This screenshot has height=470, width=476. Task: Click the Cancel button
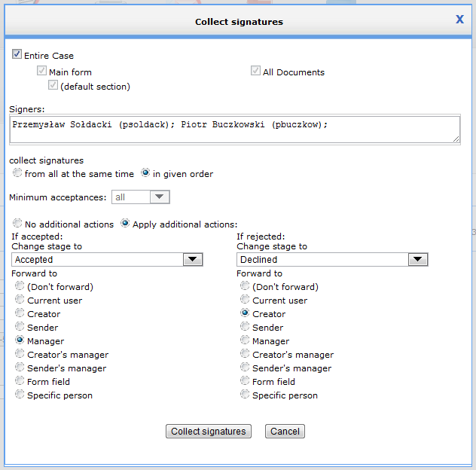point(285,432)
